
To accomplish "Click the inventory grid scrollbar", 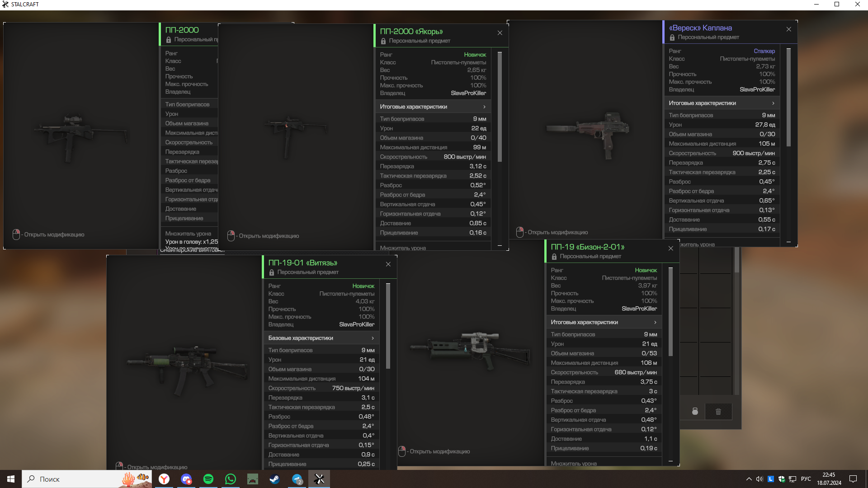I will tap(736, 260).
